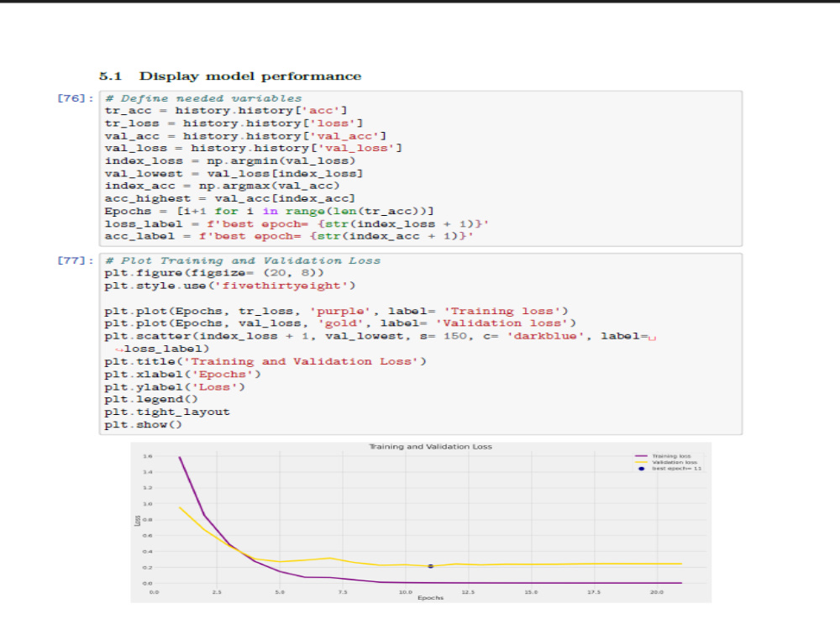Click the x-axis label 'Epochs' under the chart

pyautogui.click(x=431, y=598)
